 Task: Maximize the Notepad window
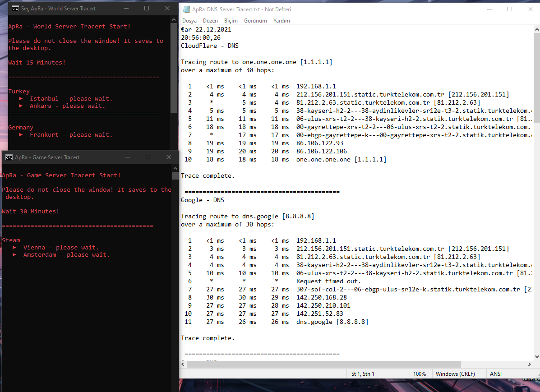coord(510,9)
